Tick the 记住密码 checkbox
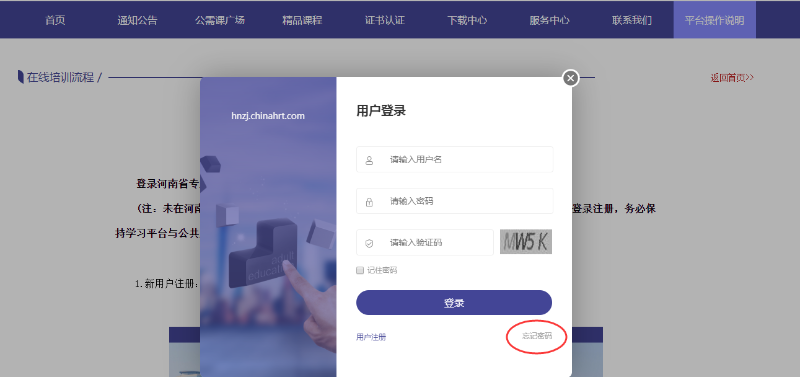 tap(360, 270)
